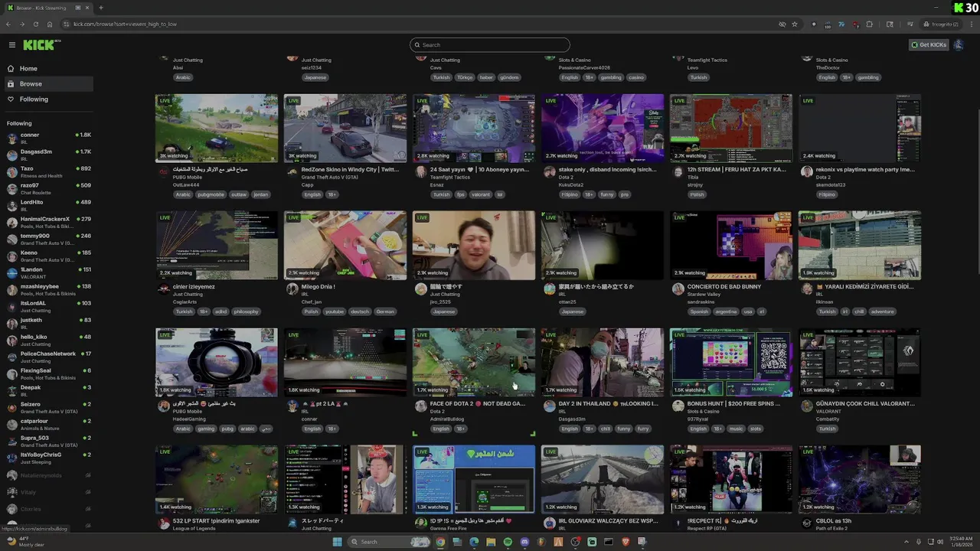Image resolution: width=980 pixels, height=551 pixels.
Task: Open PoliceChaseNetwork in the Following list
Action: 47,357
